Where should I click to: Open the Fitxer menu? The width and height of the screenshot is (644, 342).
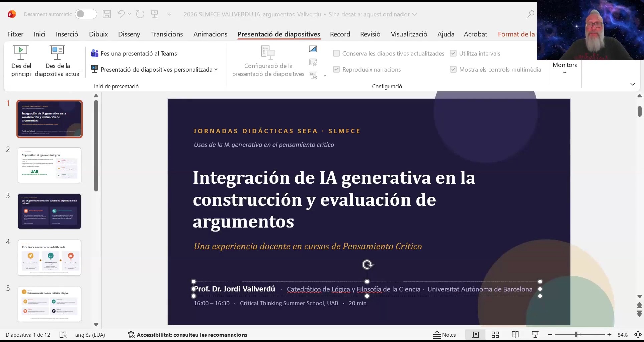(15, 34)
